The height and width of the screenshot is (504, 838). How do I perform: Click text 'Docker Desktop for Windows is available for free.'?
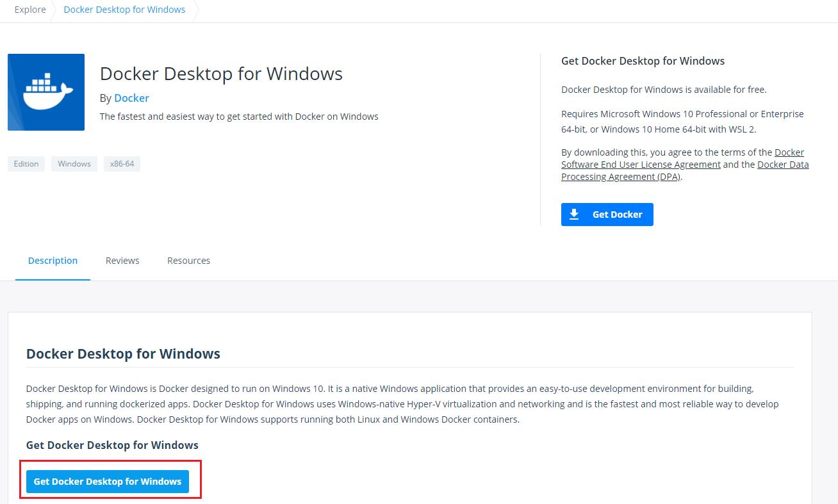(664, 89)
